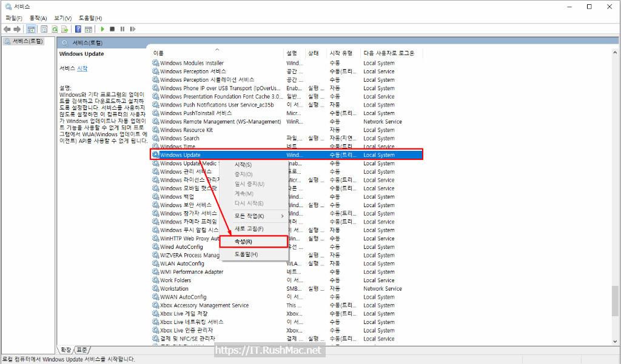Click the scrollbar up arrow
Image resolution: width=621 pixels, height=364 pixels.
pos(615,52)
